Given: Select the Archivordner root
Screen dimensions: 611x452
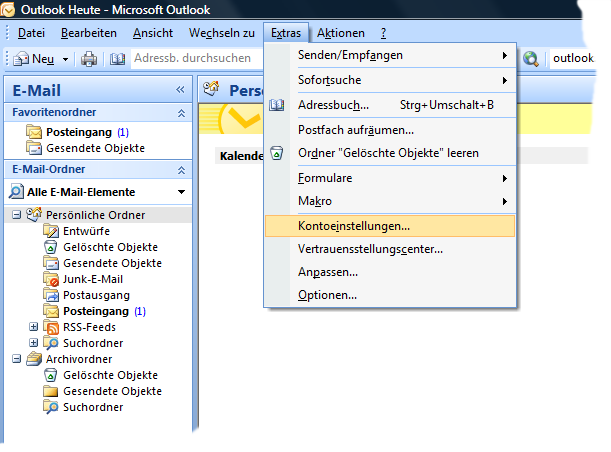Looking at the screenshot, I should [79, 359].
